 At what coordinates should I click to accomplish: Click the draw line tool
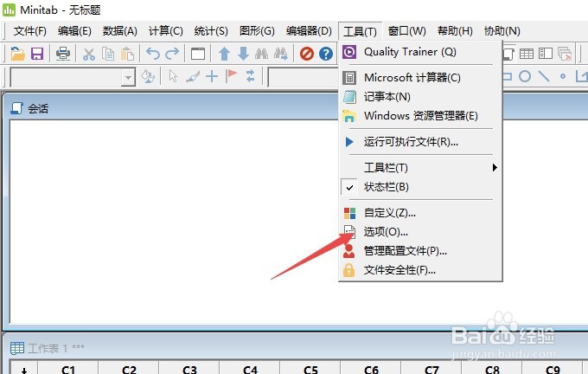tap(544, 76)
